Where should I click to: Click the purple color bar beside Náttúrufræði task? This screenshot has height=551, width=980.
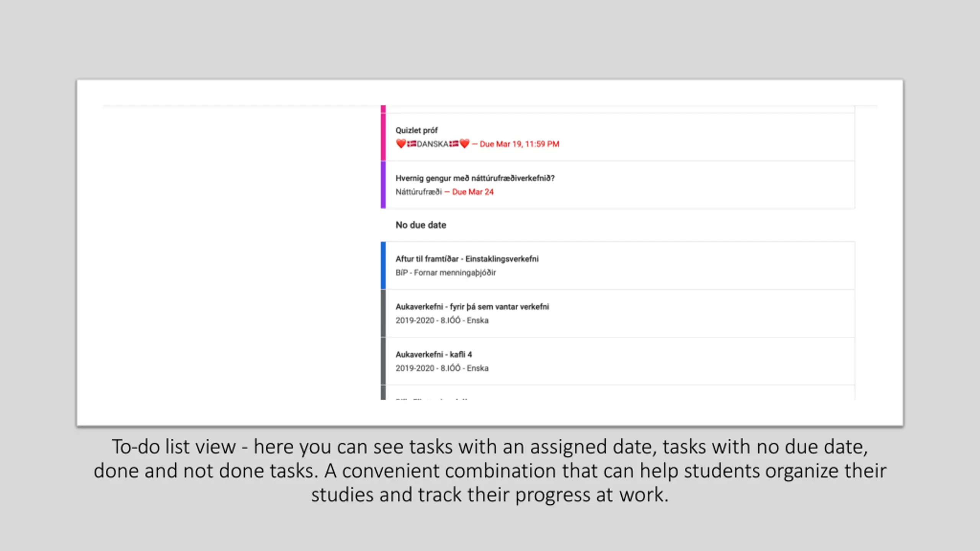tap(383, 185)
